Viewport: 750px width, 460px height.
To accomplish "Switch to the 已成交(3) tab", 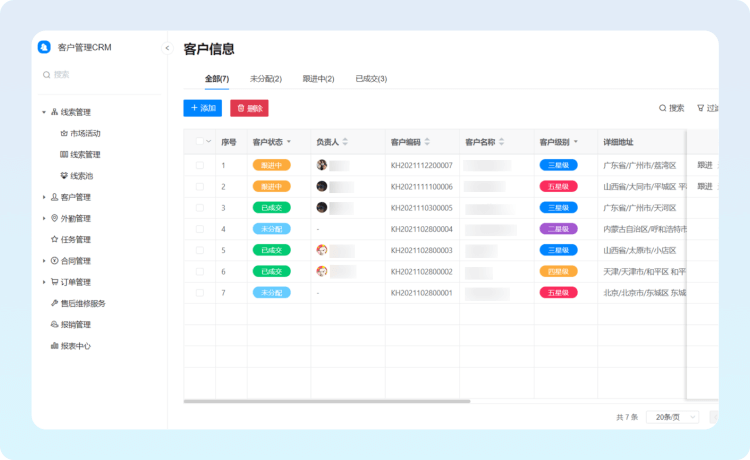I will [x=371, y=78].
